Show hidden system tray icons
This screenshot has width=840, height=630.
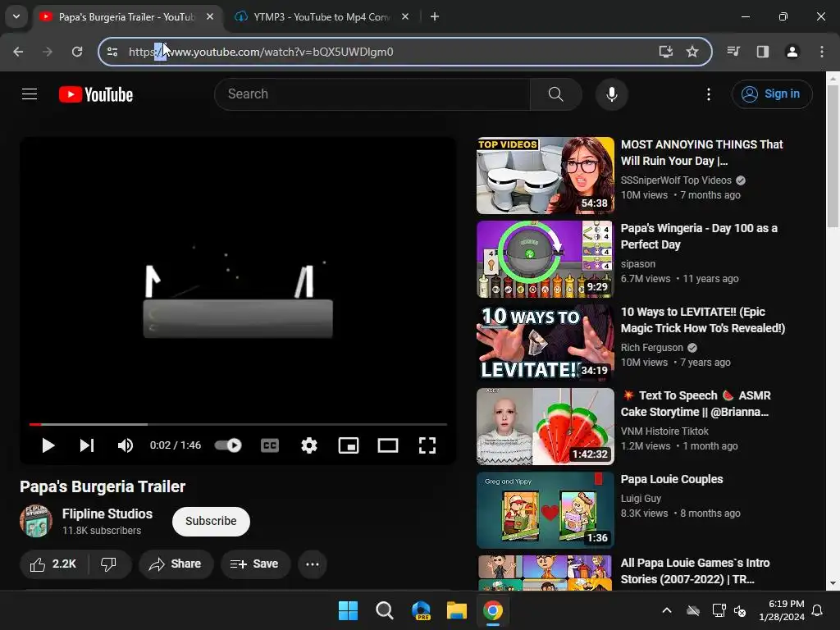pyautogui.click(x=667, y=610)
